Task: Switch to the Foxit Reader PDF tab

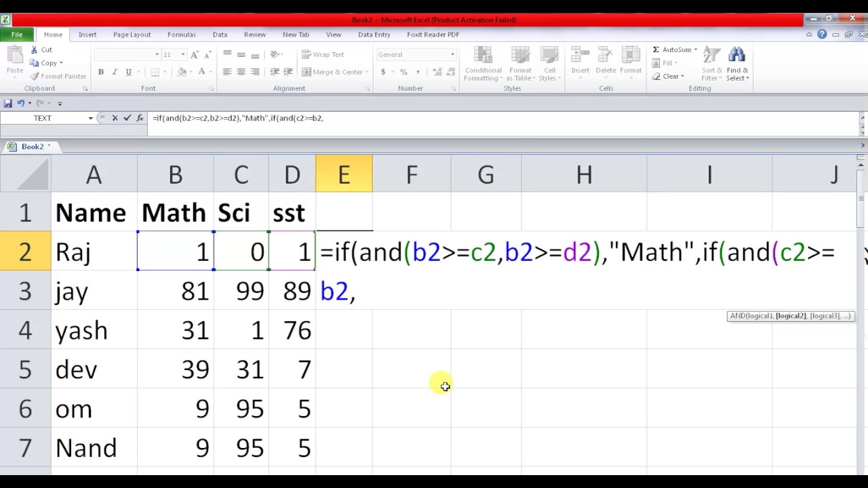Action: coord(433,35)
